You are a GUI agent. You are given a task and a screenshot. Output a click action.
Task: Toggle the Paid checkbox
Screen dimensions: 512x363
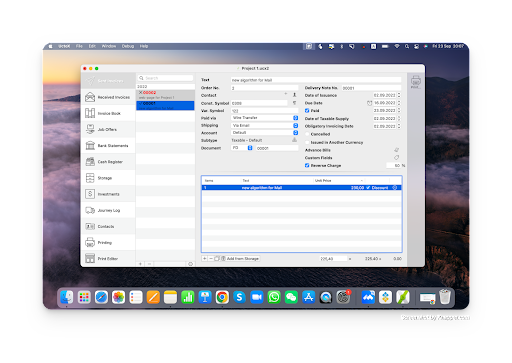[307, 110]
